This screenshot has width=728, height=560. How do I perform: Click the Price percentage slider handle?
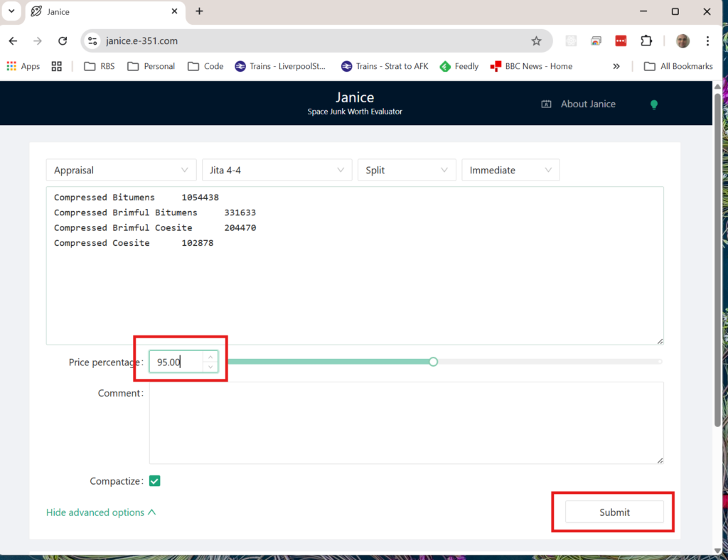tap(434, 362)
